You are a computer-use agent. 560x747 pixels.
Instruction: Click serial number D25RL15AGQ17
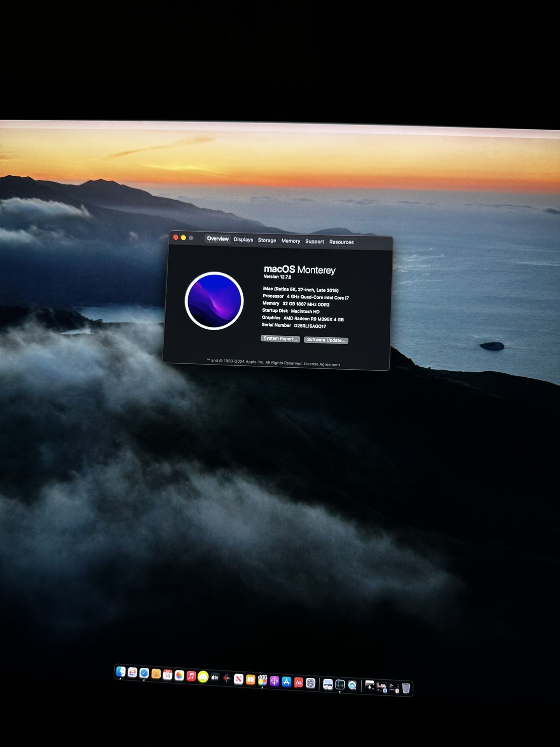click(310, 326)
